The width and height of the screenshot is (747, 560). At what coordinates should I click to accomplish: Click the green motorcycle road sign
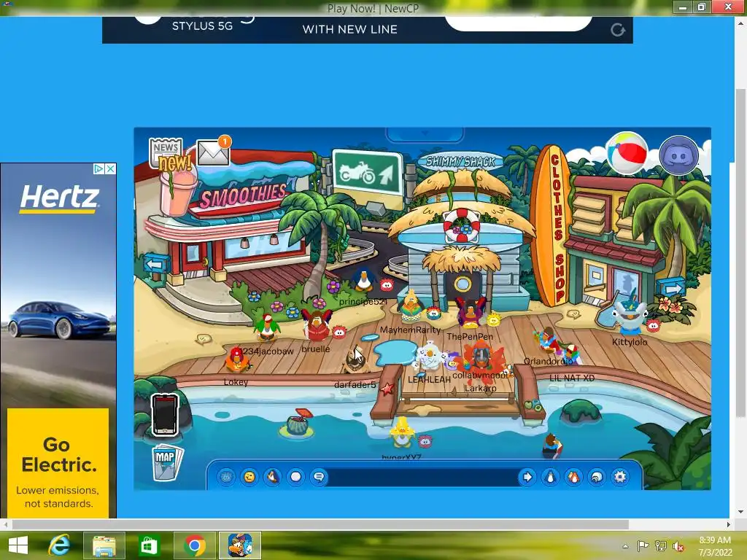(367, 174)
